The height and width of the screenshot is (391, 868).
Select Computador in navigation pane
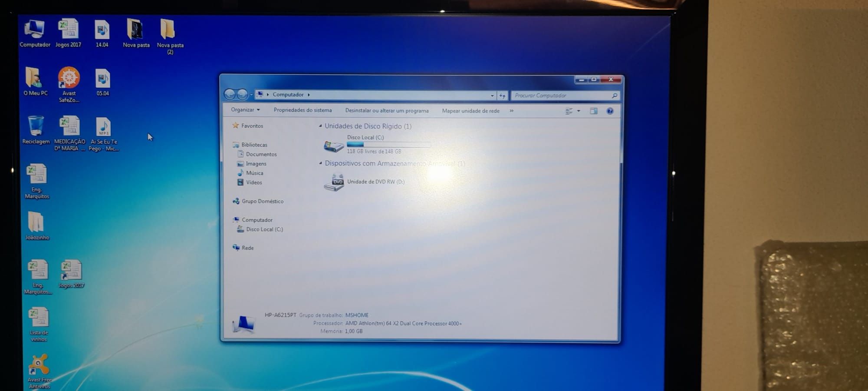coord(257,220)
